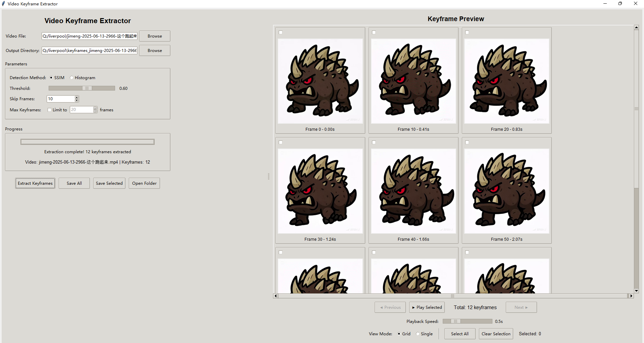
Task: Minimize the Video Keyframe Extractor window
Action: [x=605, y=4]
